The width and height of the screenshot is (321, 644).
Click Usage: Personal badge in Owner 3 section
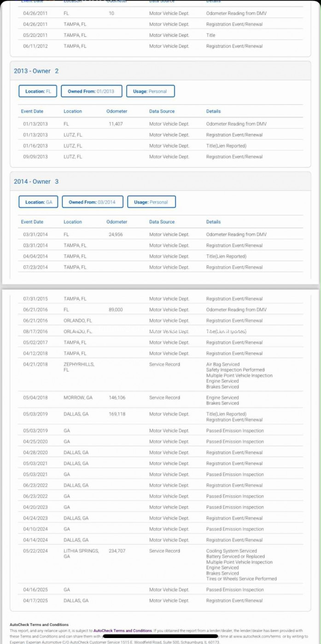tap(151, 202)
